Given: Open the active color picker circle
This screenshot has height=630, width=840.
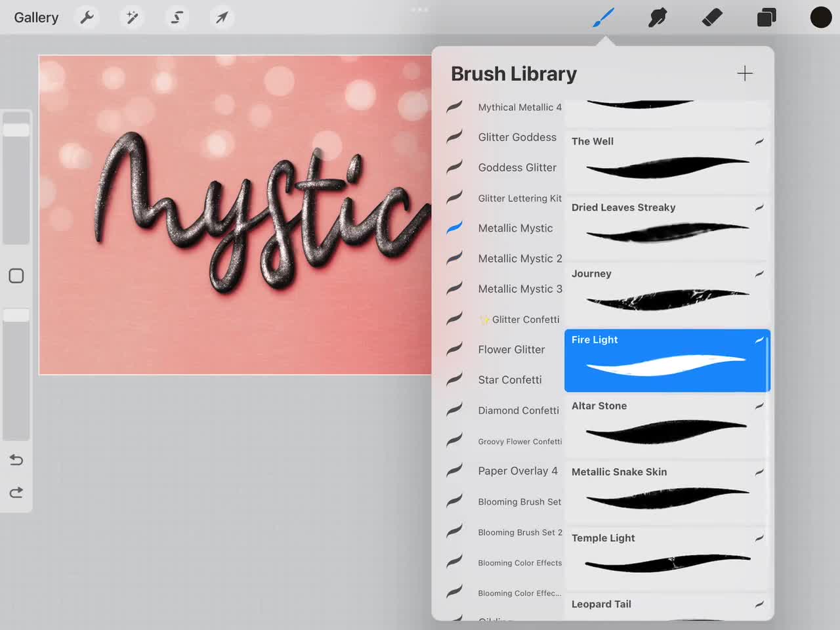Looking at the screenshot, I should [x=820, y=17].
